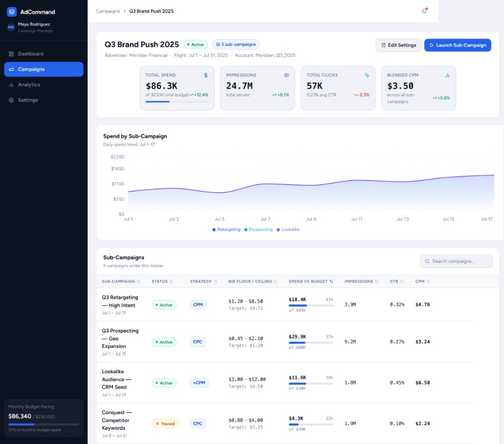Open Q3 Prospecting — Geo Expansion row
The image size is (504, 444).
pyautogui.click(x=285, y=342)
